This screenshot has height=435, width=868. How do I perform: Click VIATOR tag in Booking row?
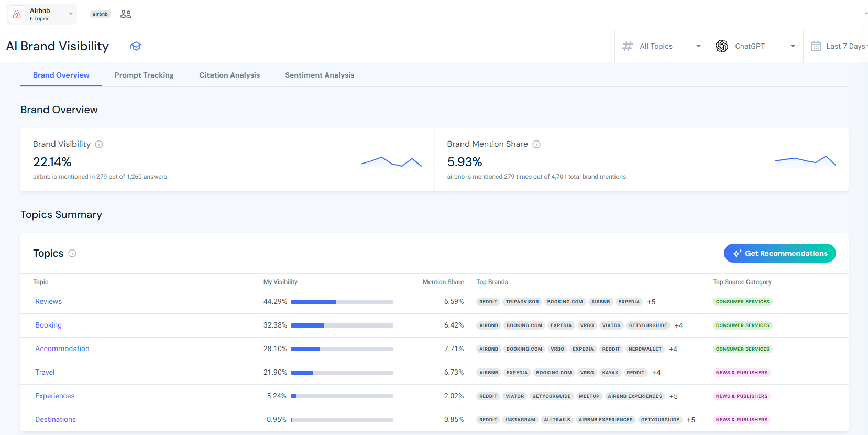coord(611,325)
